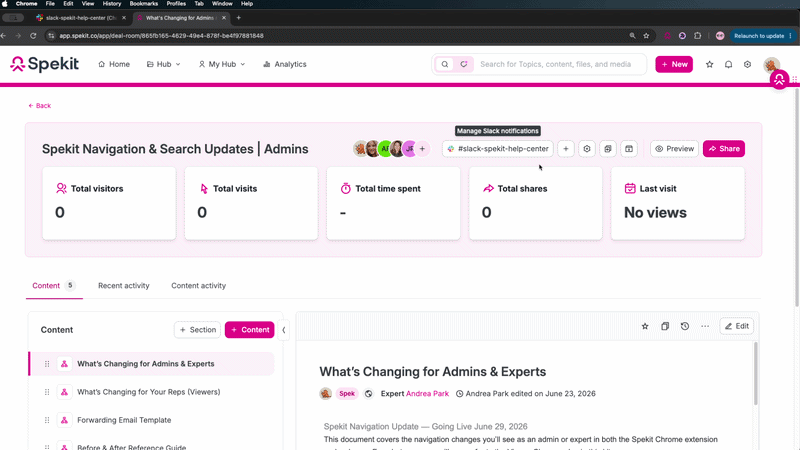This screenshot has width=800, height=450.
Task: Switch to the Content activity tab
Action: click(x=198, y=286)
